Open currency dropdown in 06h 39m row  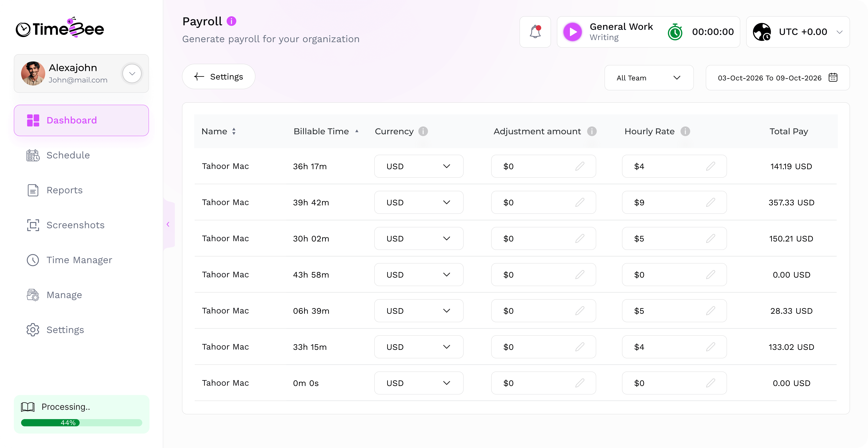[x=419, y=311]
